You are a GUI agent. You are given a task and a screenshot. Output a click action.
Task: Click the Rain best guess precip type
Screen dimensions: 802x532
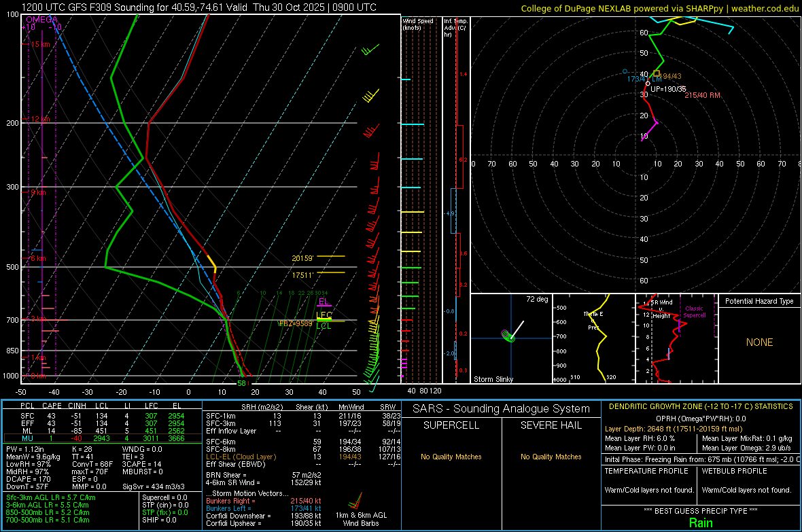[x=701, y=522]
